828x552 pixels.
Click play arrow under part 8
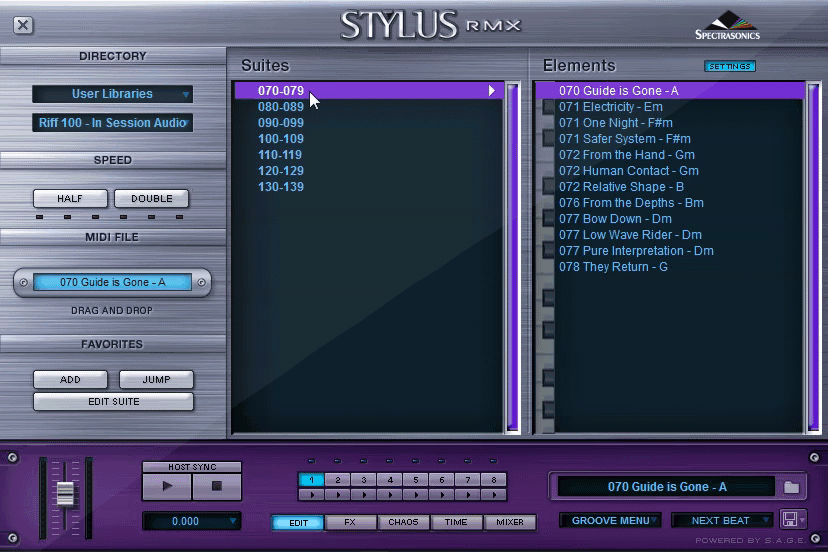click(494, 495)
